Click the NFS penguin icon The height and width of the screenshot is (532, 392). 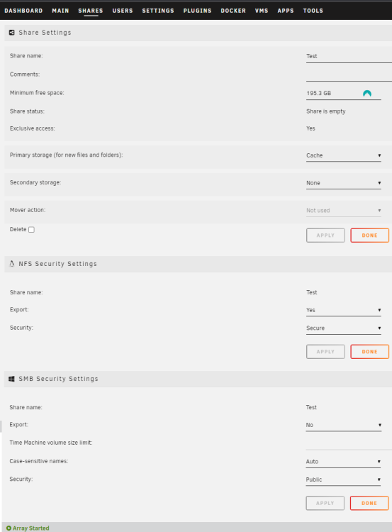(x=11, y=264)
